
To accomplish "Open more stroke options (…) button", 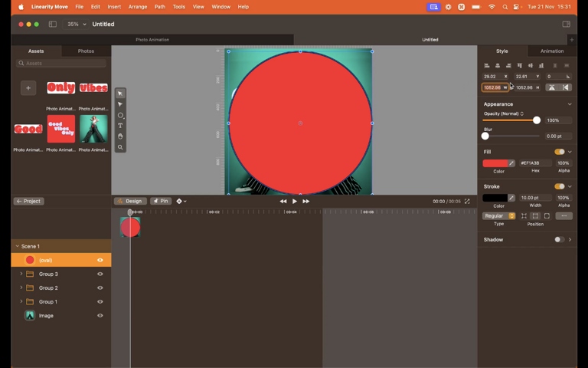I will tap(564, 216).
